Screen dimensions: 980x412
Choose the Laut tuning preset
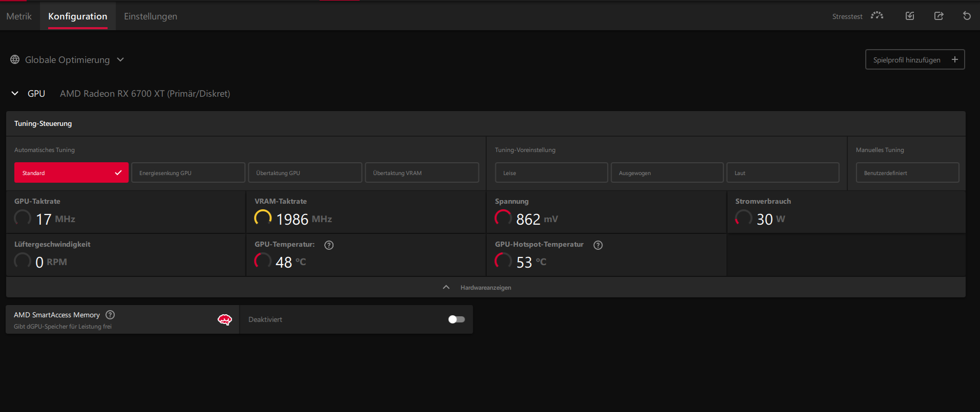pos(783,172)
